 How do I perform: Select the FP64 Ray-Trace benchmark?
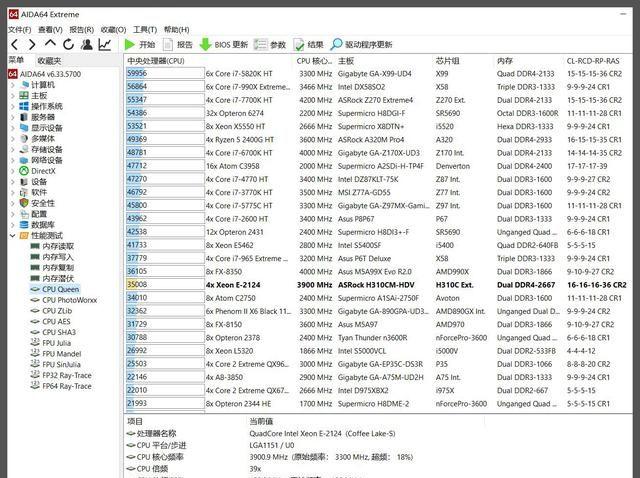61,386
